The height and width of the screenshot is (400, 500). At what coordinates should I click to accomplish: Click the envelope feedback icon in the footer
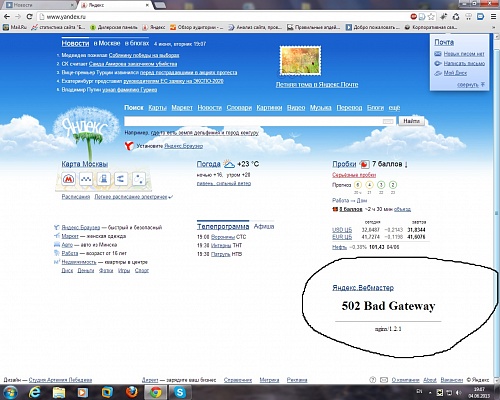tap(384, 380)
